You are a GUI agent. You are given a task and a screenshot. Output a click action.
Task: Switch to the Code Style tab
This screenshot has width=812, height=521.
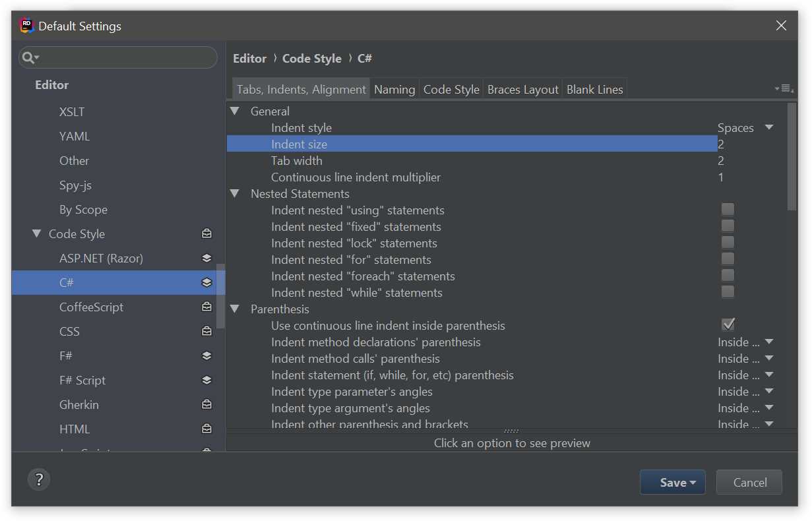[x=451, y=89]
